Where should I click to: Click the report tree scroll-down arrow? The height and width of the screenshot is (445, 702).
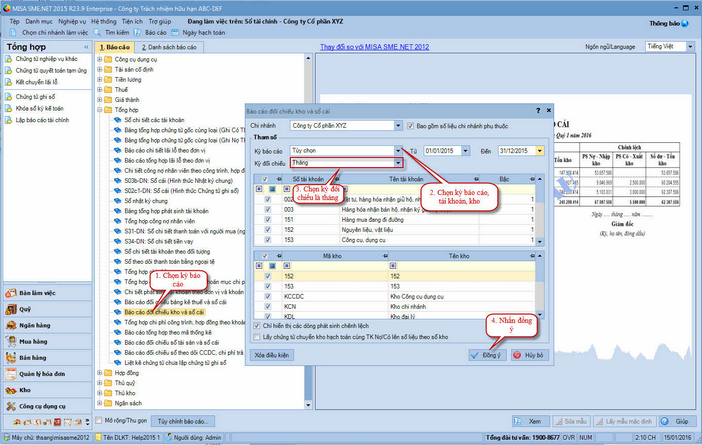(x=308, y=405)
